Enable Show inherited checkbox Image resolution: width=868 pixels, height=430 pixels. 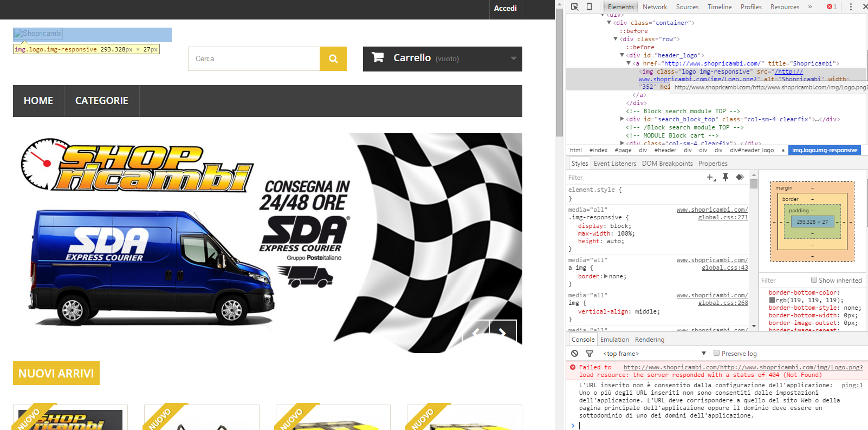[814, 280]
